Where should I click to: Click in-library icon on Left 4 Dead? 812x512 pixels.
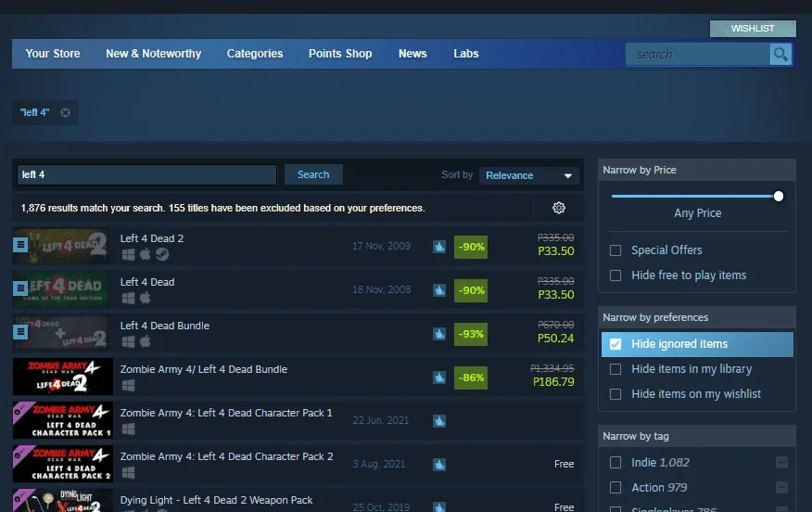click(20, 288)
